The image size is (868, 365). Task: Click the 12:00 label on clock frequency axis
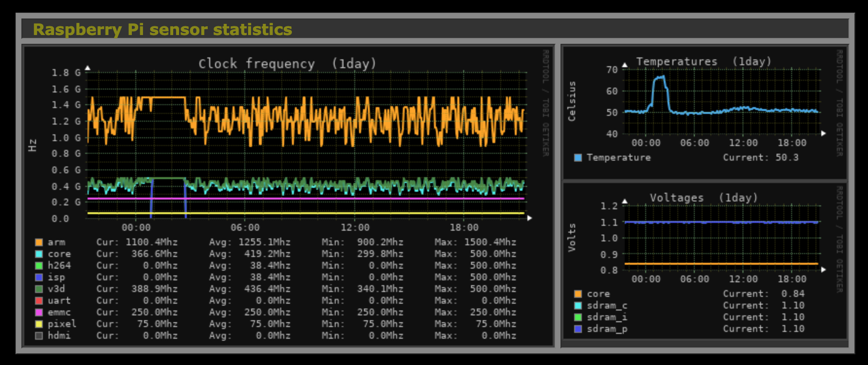pyautogui.click(x=355, y=228)
